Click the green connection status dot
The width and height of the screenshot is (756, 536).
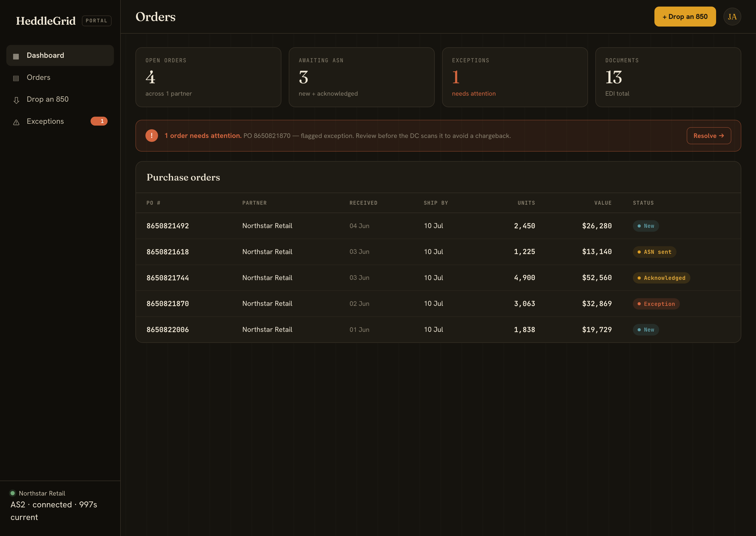13,493
